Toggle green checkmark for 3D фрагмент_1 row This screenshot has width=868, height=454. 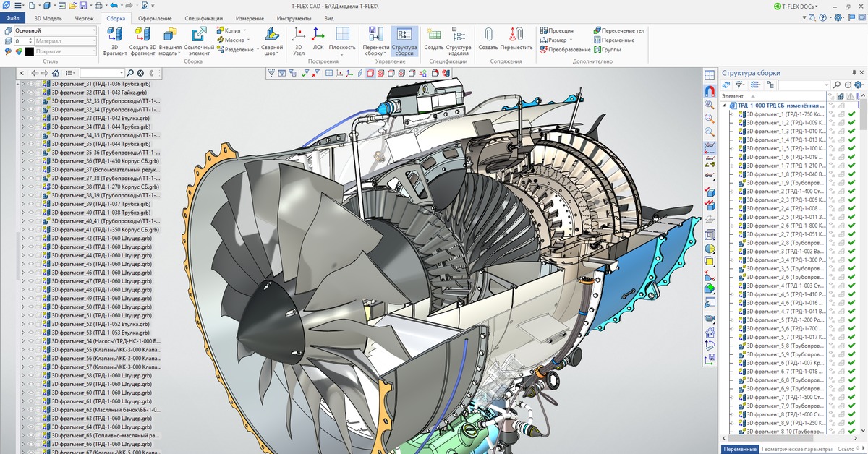coord(852,114)
